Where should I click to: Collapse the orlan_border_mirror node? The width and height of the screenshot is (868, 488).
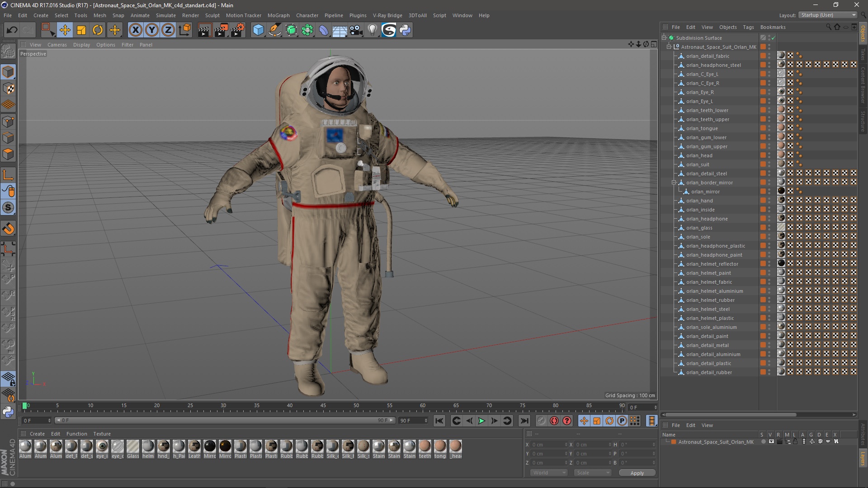tap(674, 183)
